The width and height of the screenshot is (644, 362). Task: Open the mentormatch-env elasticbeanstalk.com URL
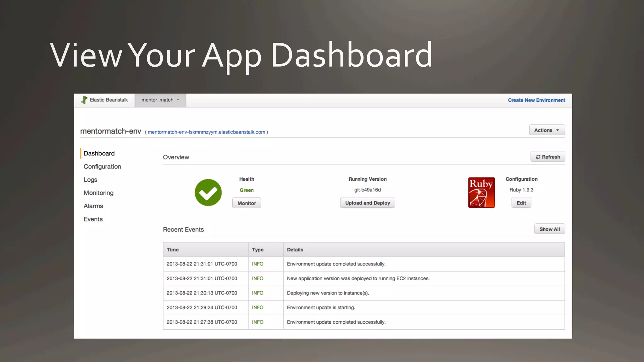click(x=206, y=132)
